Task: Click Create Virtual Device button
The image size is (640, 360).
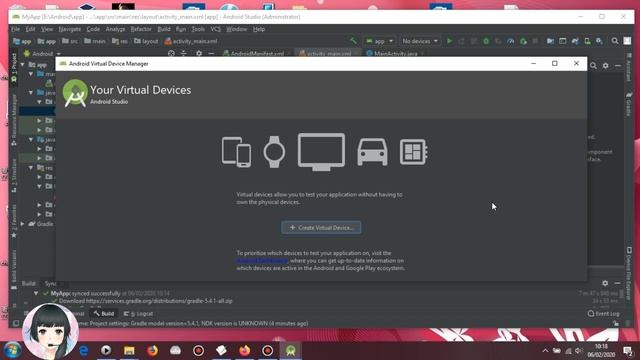Action: coord(321,227)
